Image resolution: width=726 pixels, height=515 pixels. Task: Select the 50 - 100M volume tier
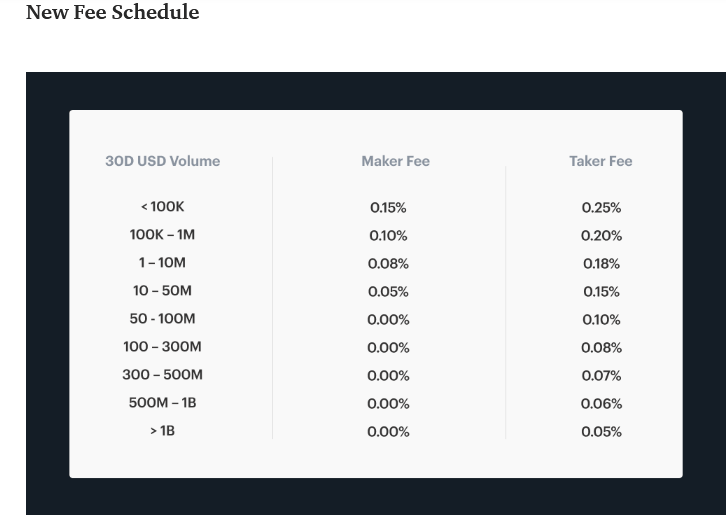(163, 319)
